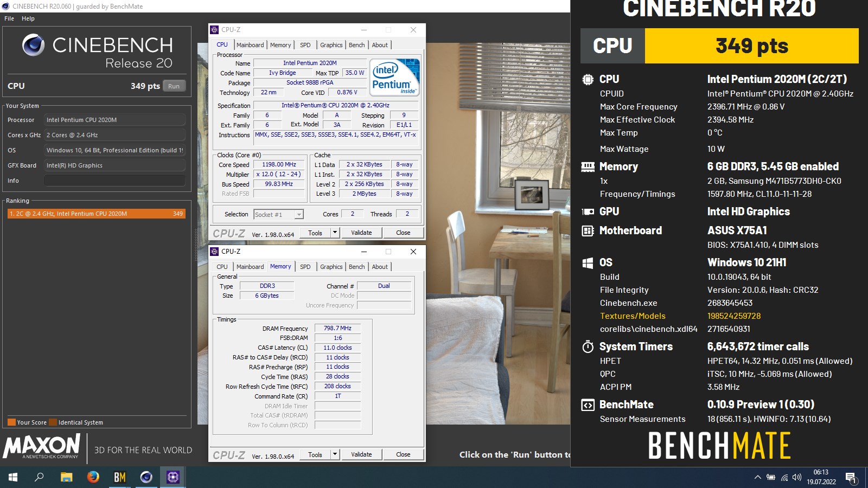
Task: Launch Firefox from the taskbar
Action: [93, 477]
